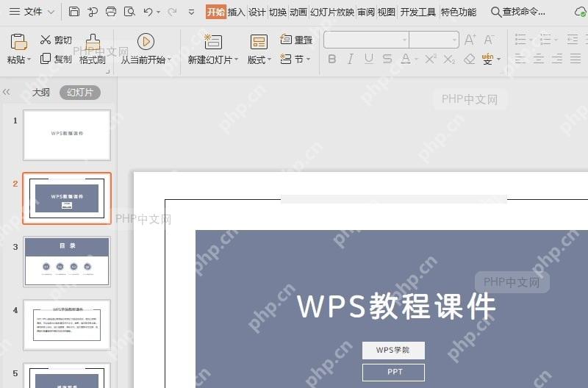Click the WPS教程课件 title on slide
Screen dimensions: 588x388
(x=396, y=306)
